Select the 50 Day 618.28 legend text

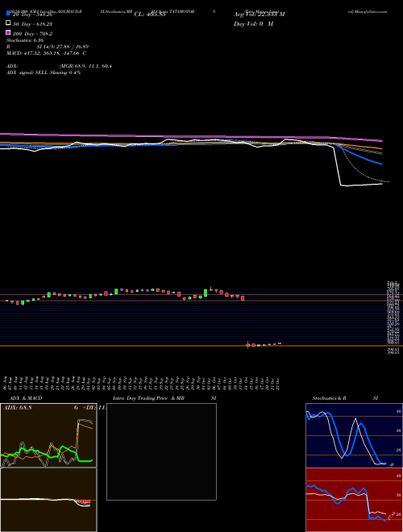click(x=32, y=23)
